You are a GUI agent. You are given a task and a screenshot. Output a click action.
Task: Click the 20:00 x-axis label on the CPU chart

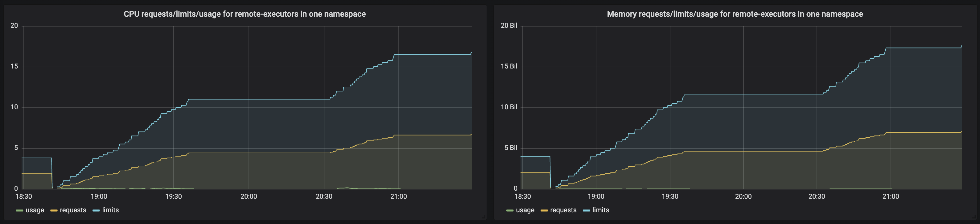coord(249,197)
